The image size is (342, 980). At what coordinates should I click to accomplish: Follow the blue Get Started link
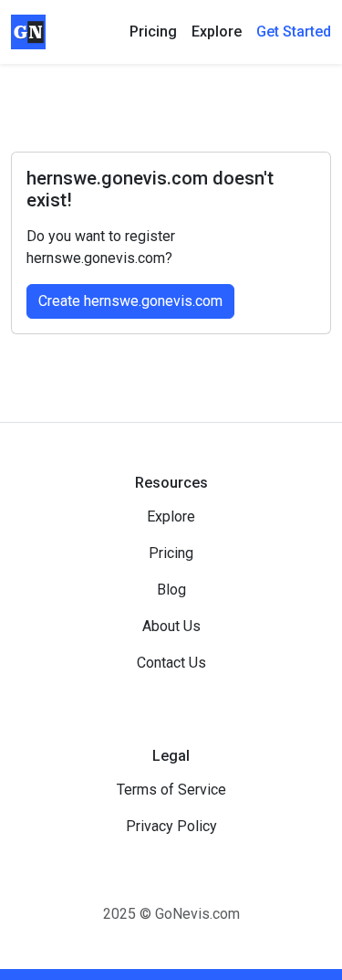(294, 32)
